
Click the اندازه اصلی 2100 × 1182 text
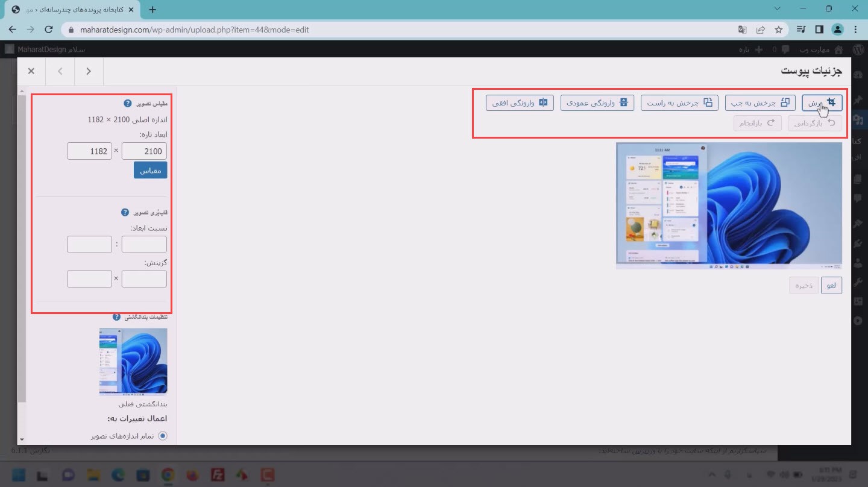coord(127,119)
